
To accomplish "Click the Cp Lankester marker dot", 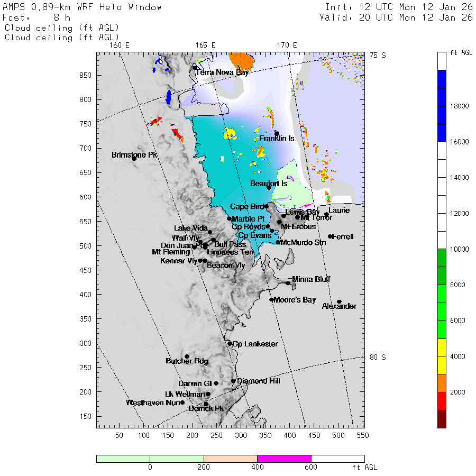I will (x=230, y=343).
